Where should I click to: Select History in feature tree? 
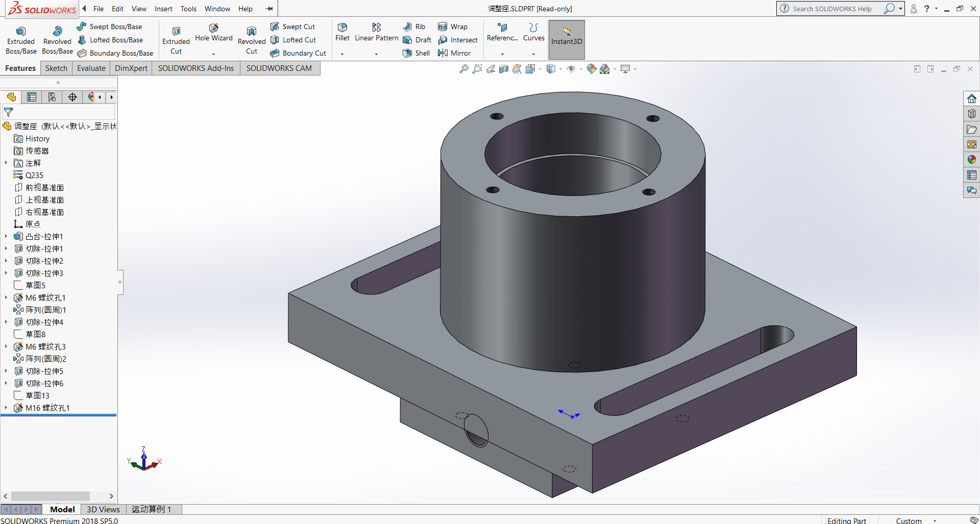(x=32, y=138)
